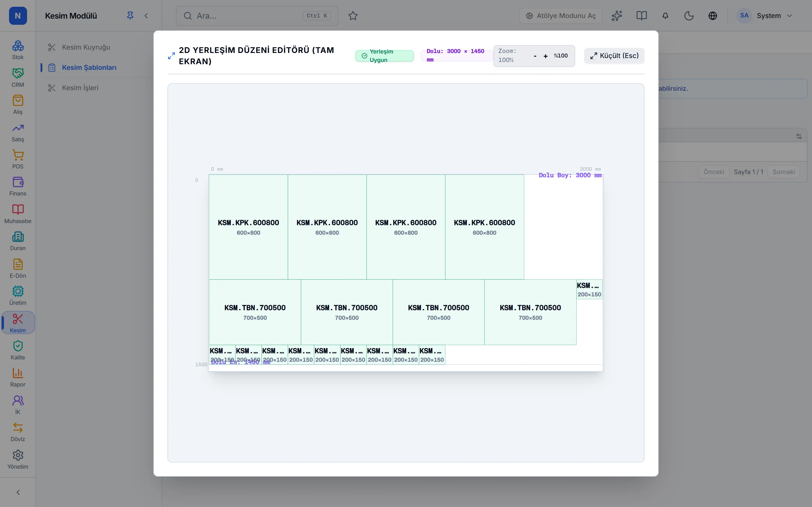This screenshot has height=507, width=812.
Task: Expand the System user menu
Action: (765, 16)
